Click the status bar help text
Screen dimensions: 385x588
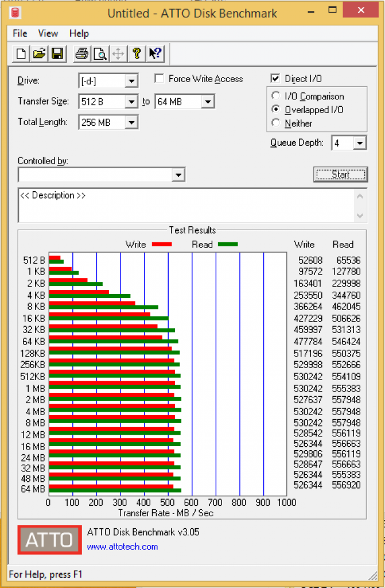(x=45, y=574)
